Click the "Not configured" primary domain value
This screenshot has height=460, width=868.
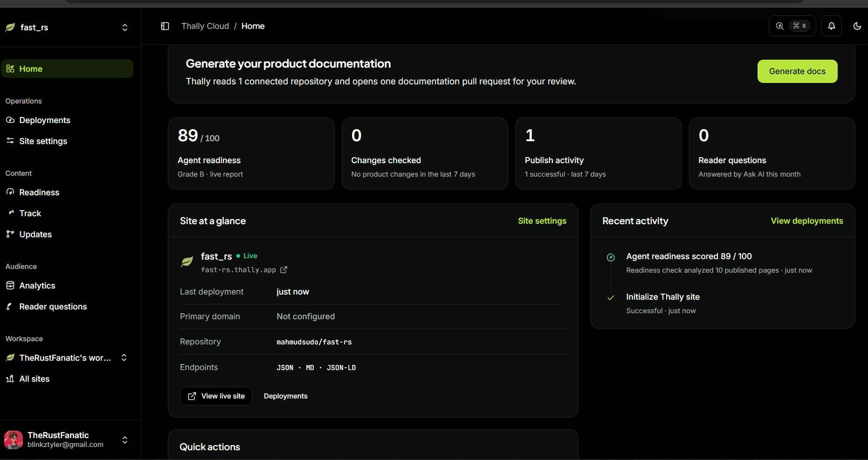point(306,316)
